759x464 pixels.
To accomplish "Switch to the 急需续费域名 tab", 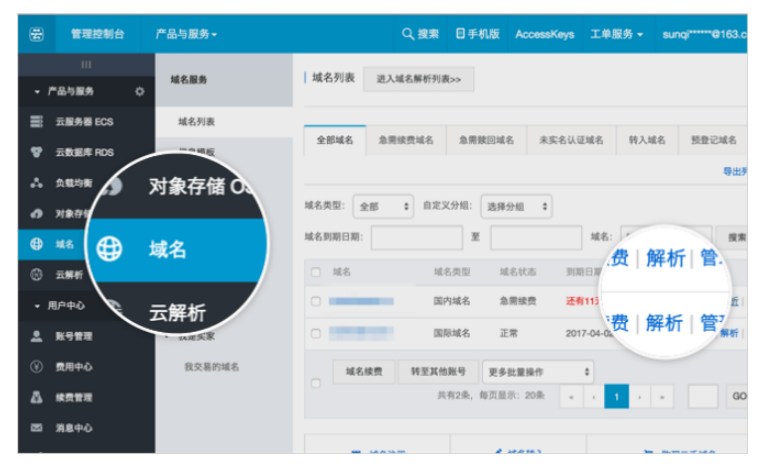I will point(406,140).
